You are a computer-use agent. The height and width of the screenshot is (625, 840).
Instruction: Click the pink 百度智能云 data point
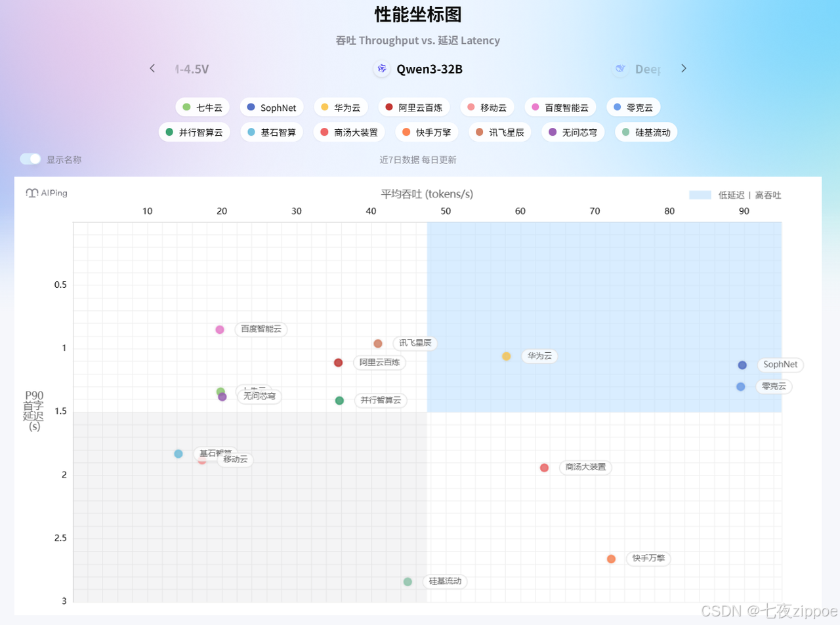pos(220,330)
